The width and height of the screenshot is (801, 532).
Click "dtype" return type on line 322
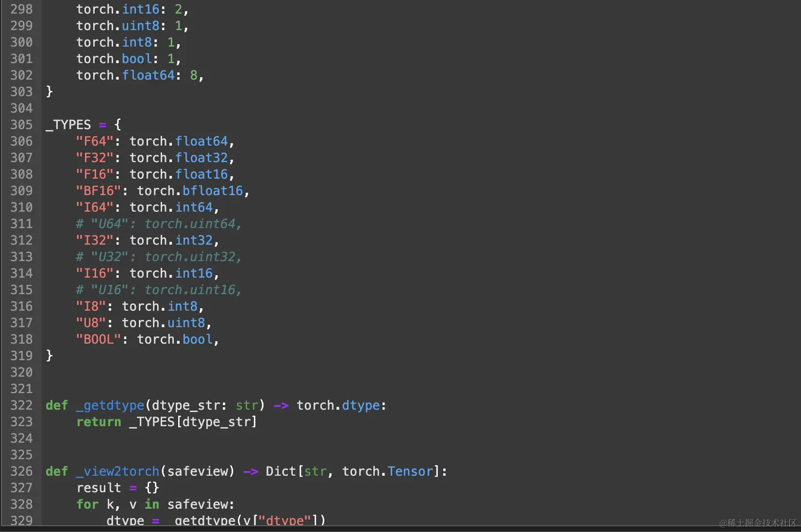coord(361,405)
